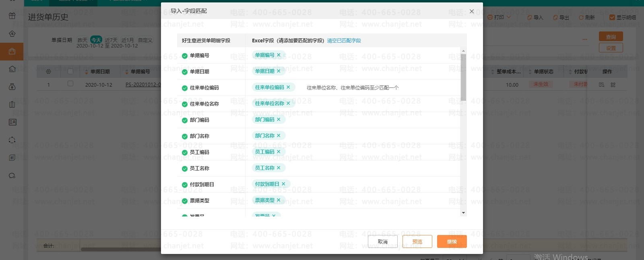Image resolution: width=644 pixels, height=260 pixels.
Task: Open the warehouse icon in left sidebar
Action: pos(12,69)
